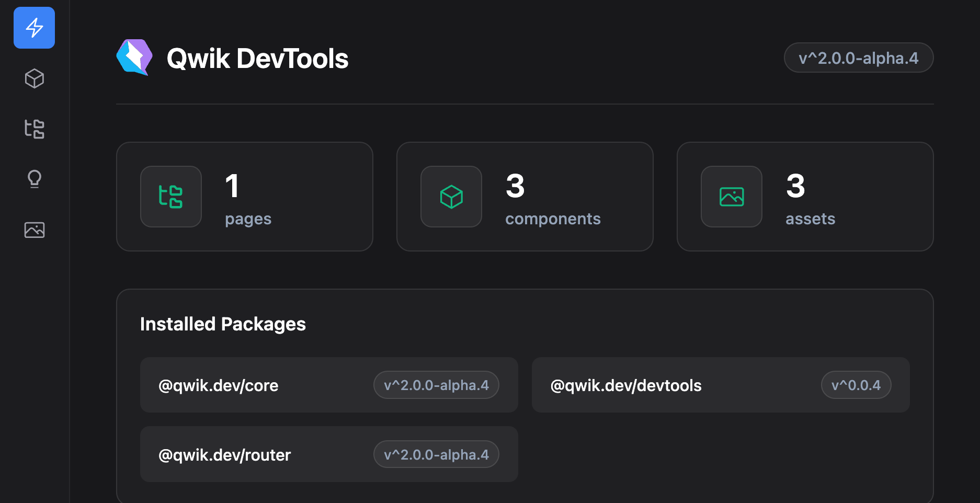Select the routes tree sidebar icon
The width and height of the screenshot is (980, 503).
(34, 129)
